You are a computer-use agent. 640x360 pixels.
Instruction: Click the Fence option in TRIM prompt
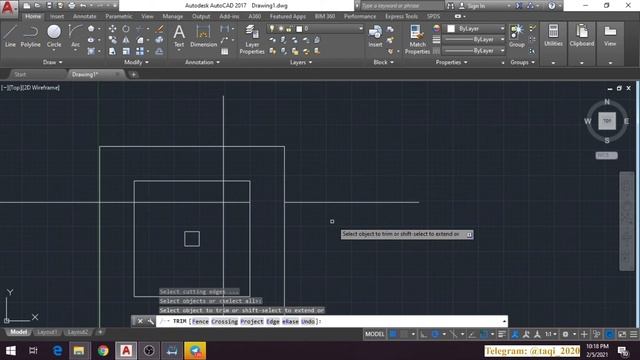coord(200,322)
